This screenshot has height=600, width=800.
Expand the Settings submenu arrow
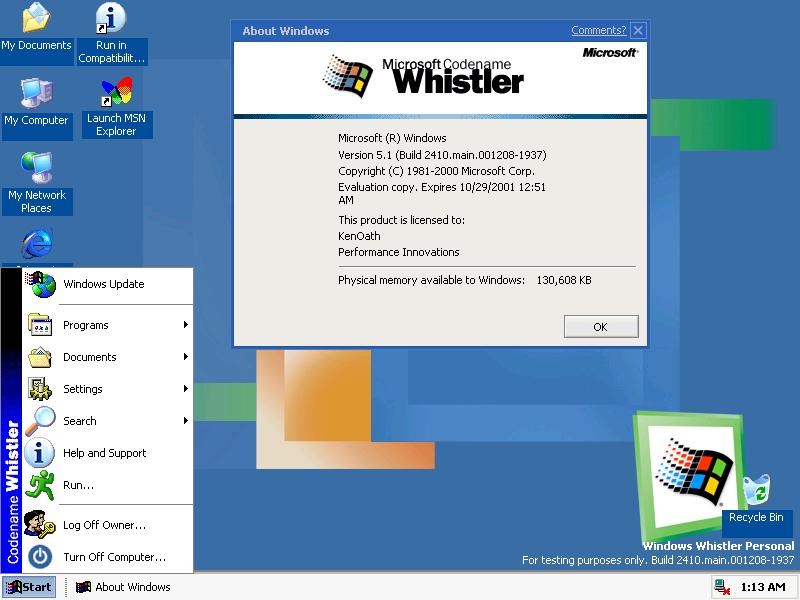point(186,389)
